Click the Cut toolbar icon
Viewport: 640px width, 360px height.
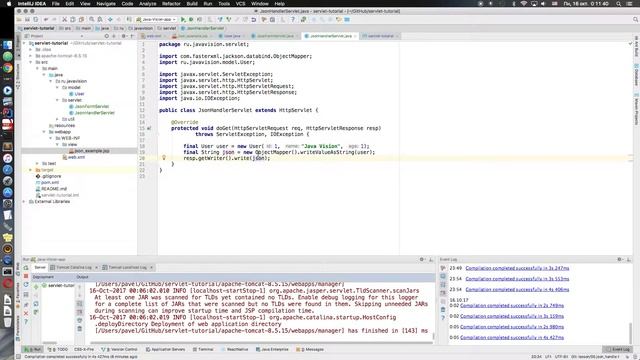(64, 19)
